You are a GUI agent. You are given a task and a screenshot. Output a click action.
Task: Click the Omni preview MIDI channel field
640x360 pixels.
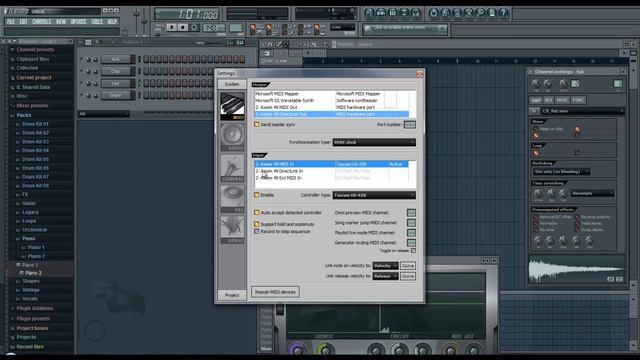[411, 213]
